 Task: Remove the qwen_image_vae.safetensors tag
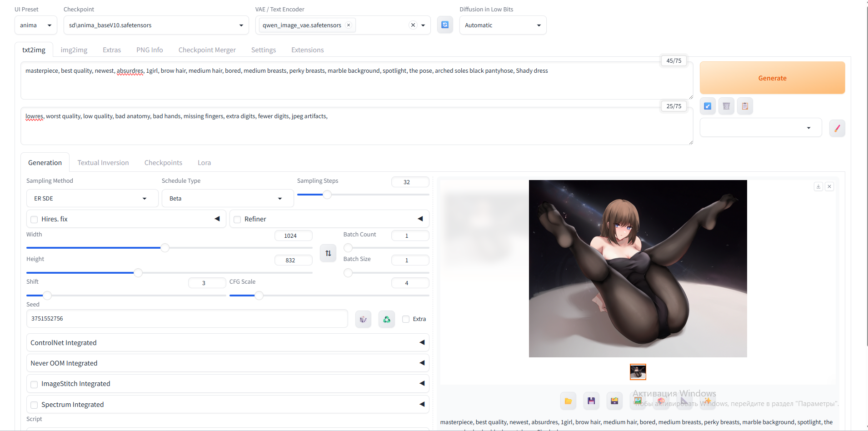click(349, 25)
